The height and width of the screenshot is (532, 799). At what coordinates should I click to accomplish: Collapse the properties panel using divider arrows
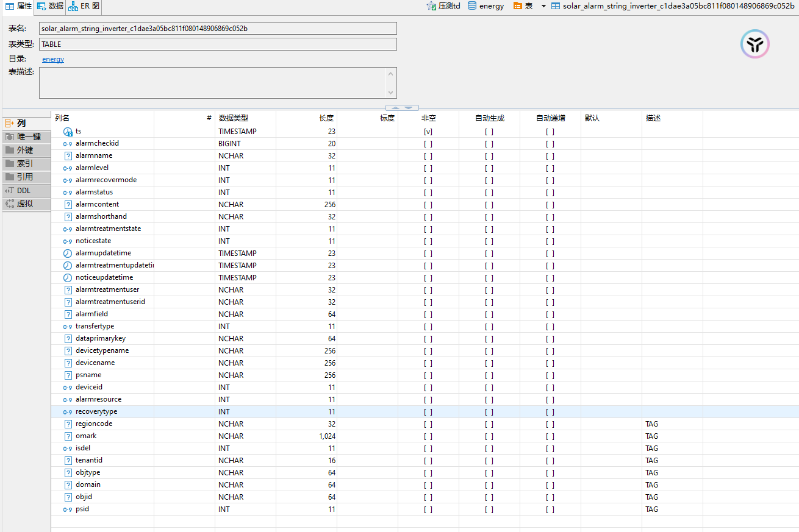[402, 108]
